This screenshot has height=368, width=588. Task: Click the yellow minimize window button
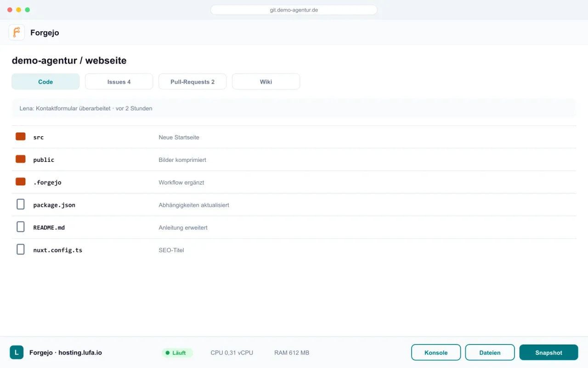18,10
